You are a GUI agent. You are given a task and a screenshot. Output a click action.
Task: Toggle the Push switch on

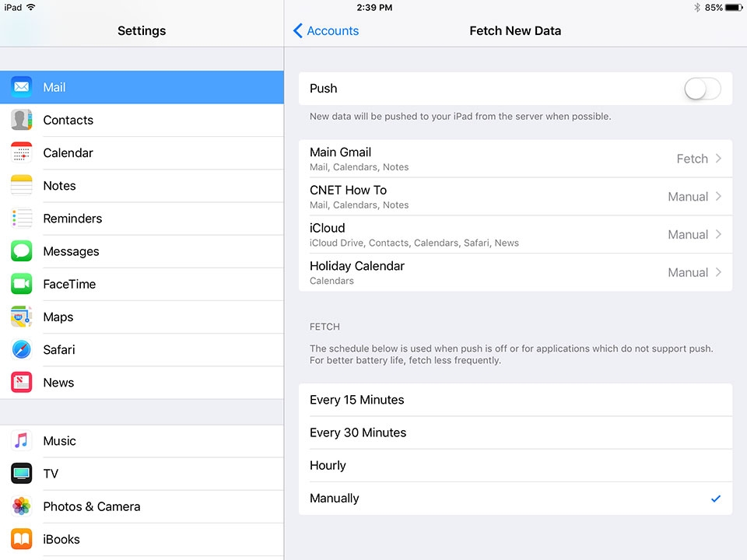point(702,89)
